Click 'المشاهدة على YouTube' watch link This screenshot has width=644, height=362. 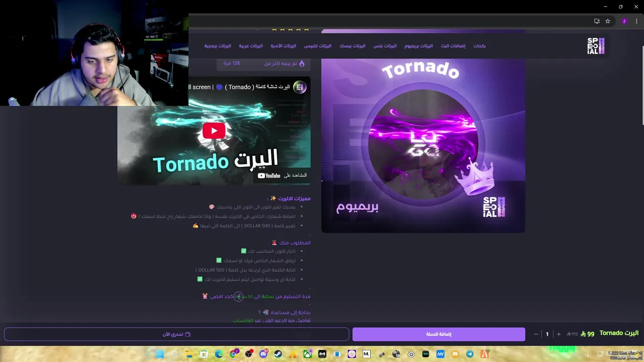[x=282, y=175]
